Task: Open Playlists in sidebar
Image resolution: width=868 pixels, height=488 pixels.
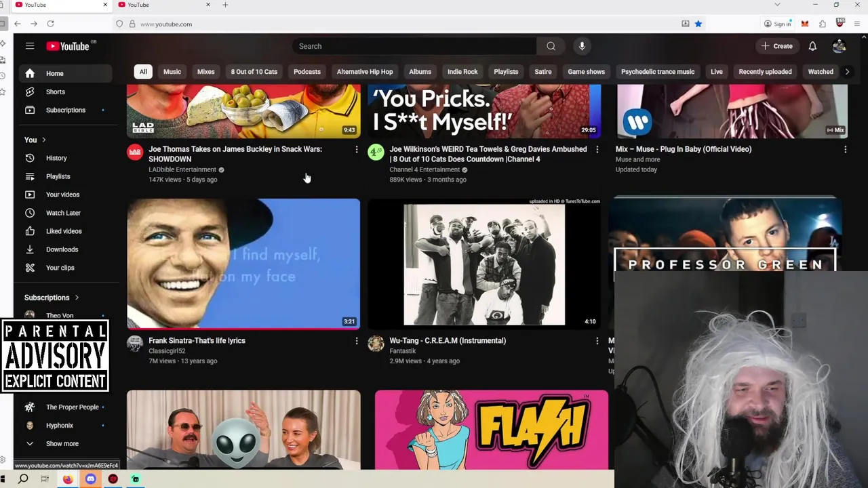Action: [58, 176]
